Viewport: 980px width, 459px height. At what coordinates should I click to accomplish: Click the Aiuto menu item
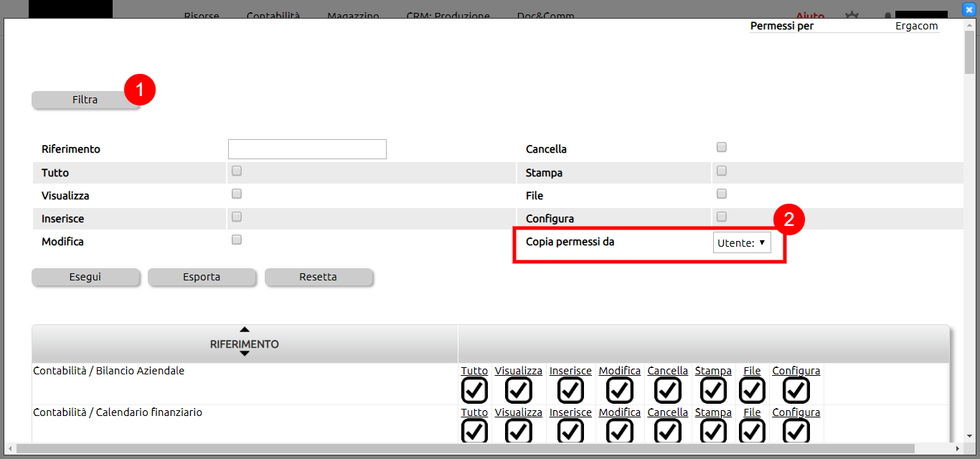point(810,15)
